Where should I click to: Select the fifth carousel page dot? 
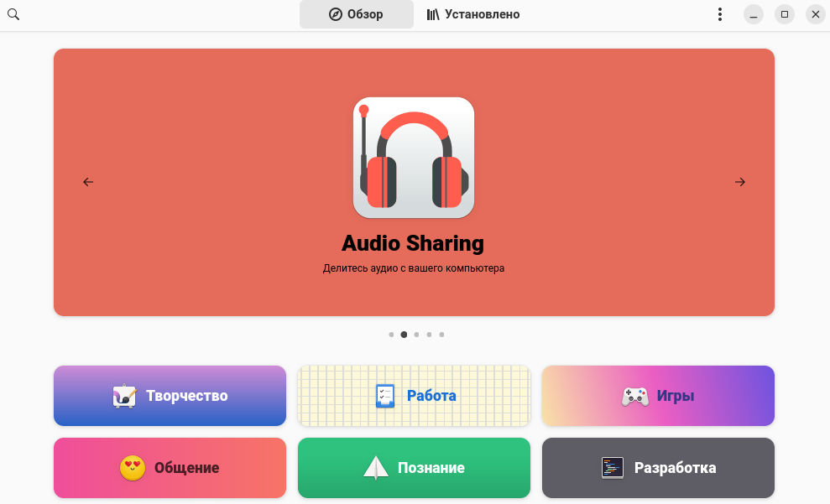tap(441, 335)
